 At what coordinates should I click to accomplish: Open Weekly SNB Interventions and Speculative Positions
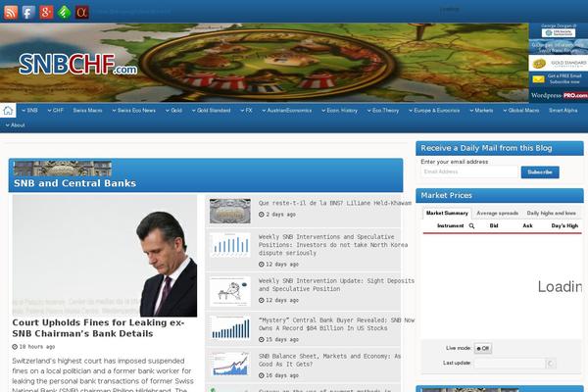click(x=332, y=245)
